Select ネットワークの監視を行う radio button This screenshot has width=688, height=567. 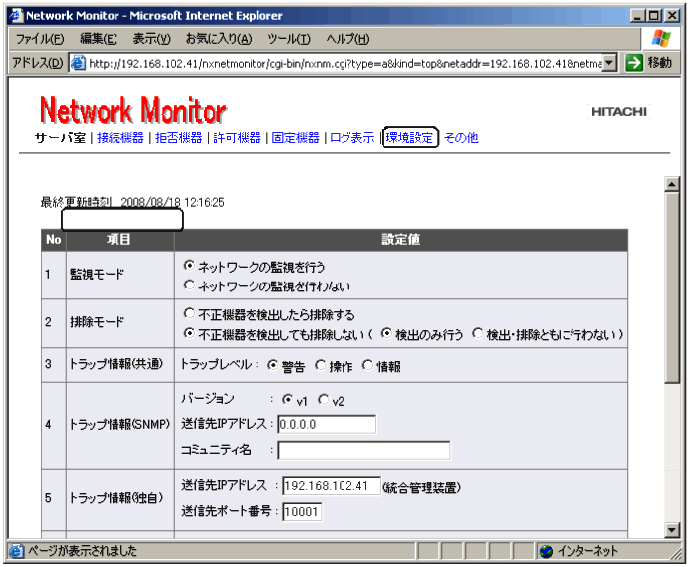189,266
